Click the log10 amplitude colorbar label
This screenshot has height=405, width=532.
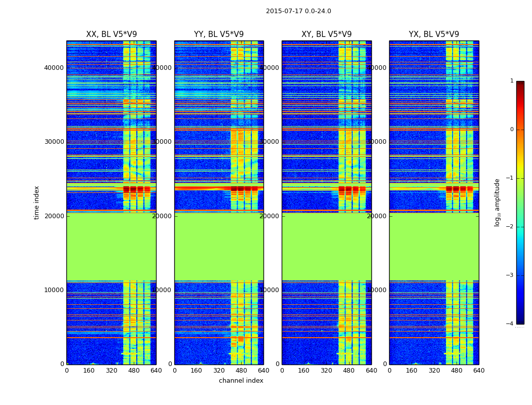[x=497, y=202]
